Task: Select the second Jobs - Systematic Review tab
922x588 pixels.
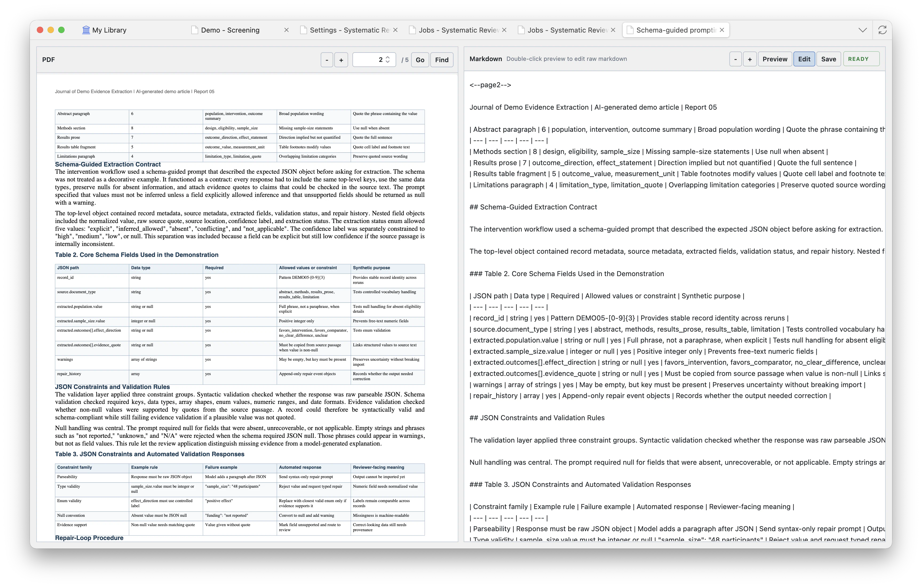Action: click(x=567, y=30)
